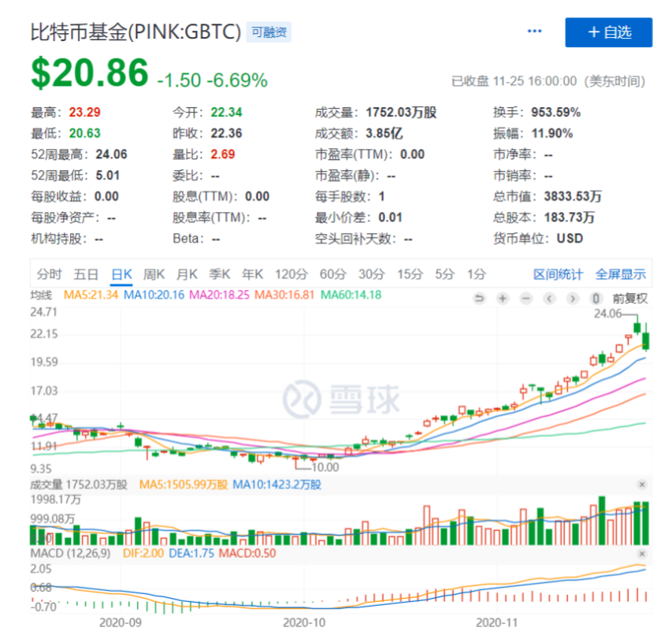Switch to the 15分 chart tab

coord(410,274)
